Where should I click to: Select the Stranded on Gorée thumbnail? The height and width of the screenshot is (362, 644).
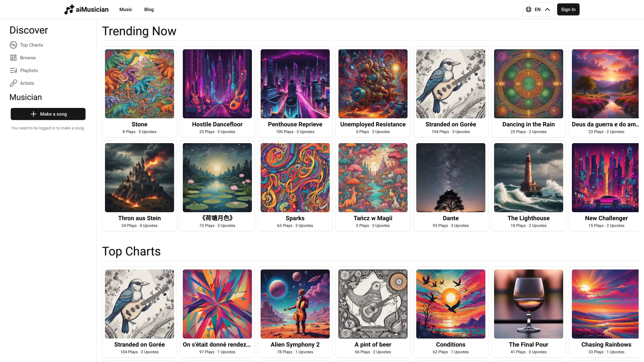[x=450, y=83]
